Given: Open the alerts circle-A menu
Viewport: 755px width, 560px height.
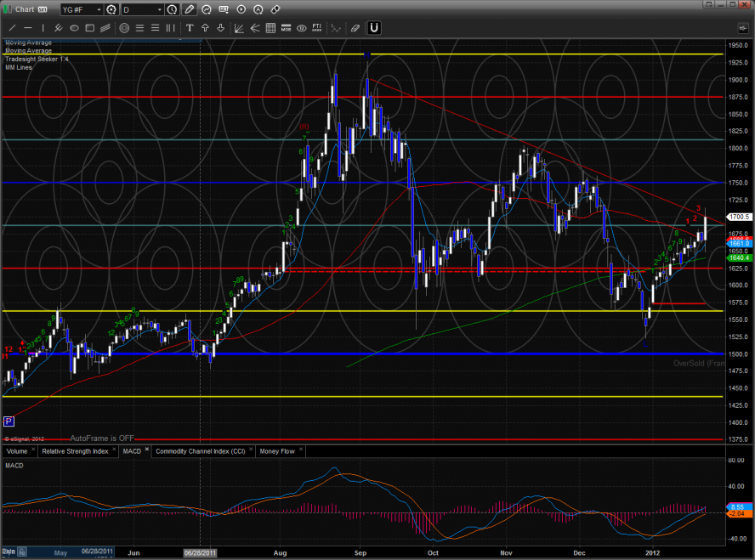Looking at the screenshot, I should coord(258,9).
